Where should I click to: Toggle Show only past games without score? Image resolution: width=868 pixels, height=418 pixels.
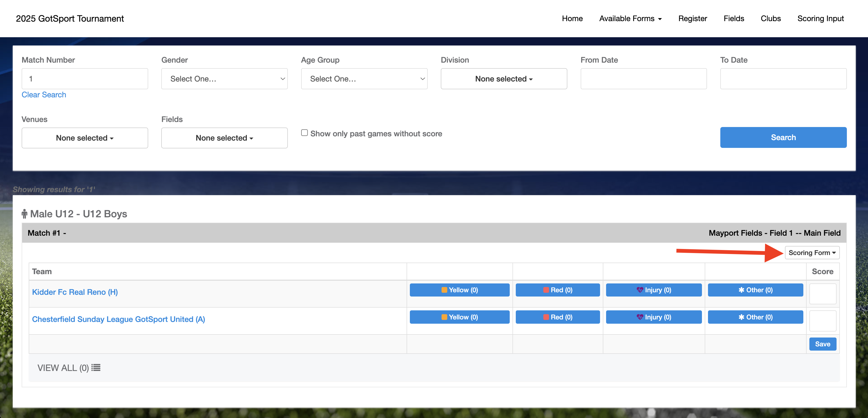click(304, 133)
